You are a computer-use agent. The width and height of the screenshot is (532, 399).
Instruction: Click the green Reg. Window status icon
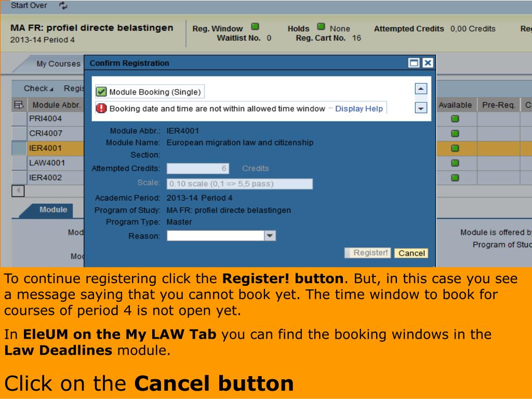[x=255, y=26]
